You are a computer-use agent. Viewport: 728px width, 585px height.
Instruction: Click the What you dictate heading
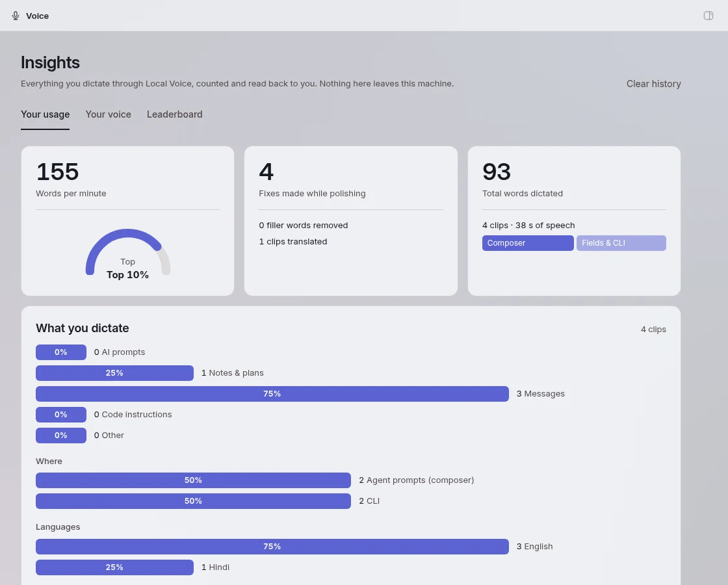82,328
